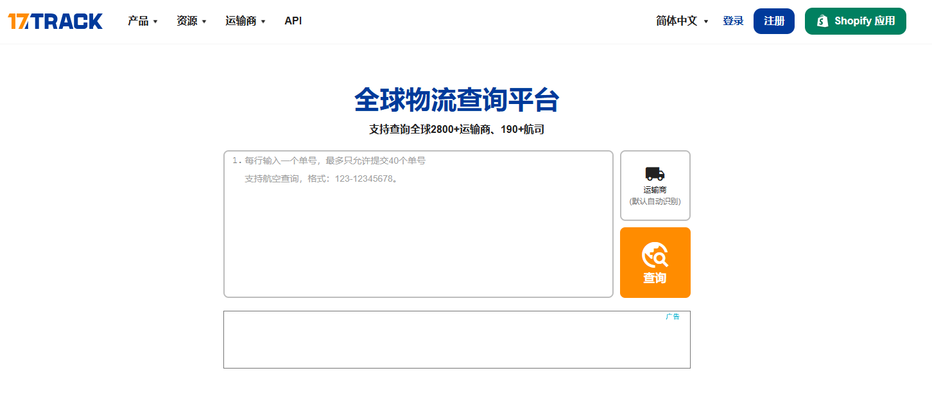The image size is (932, 400).
Task: Open the 运输商 dropdown in top navigation
Action: click(245, 21)
